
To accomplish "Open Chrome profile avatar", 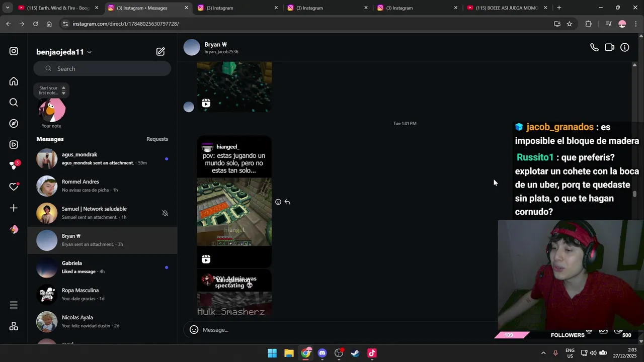I will (622, 24).
